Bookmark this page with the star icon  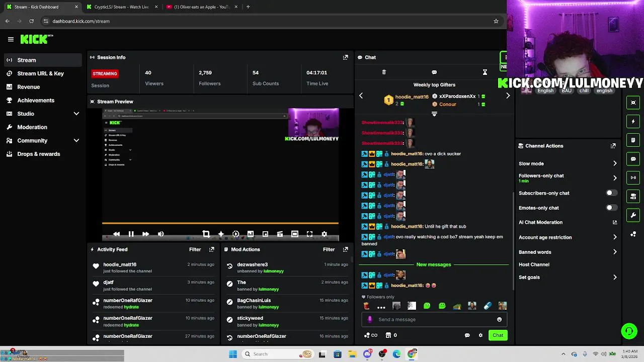496,21
